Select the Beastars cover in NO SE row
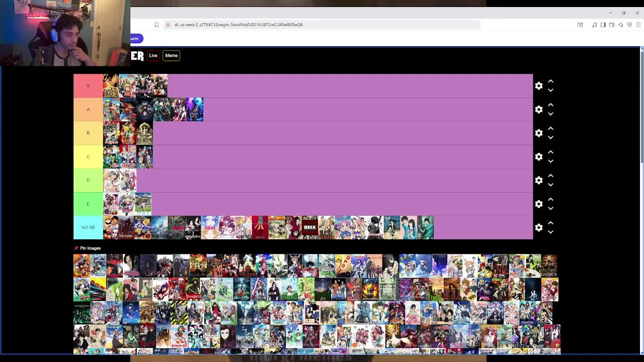 coord(243,228)
